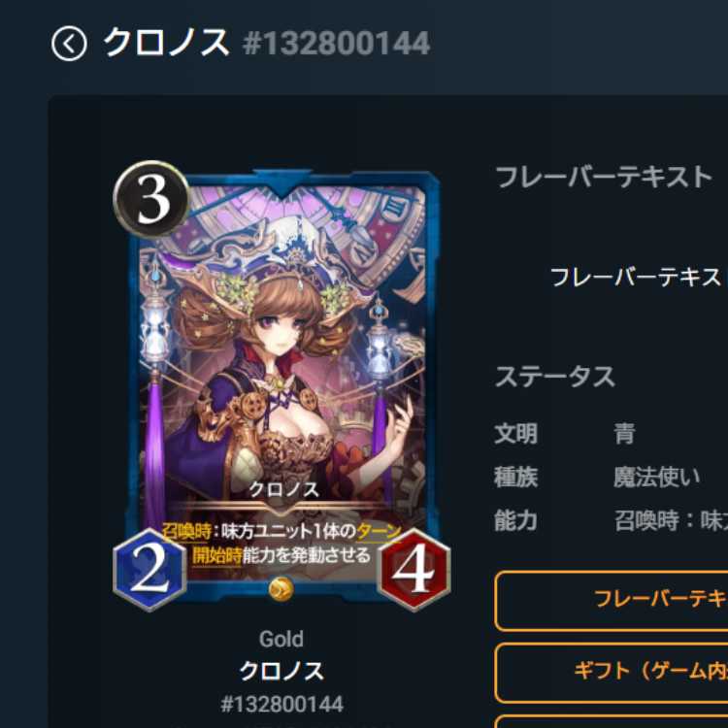This screenshot has height=728, width=728.
Task: Click the クロノス nameplate on the card
Action: click(283, 490)
